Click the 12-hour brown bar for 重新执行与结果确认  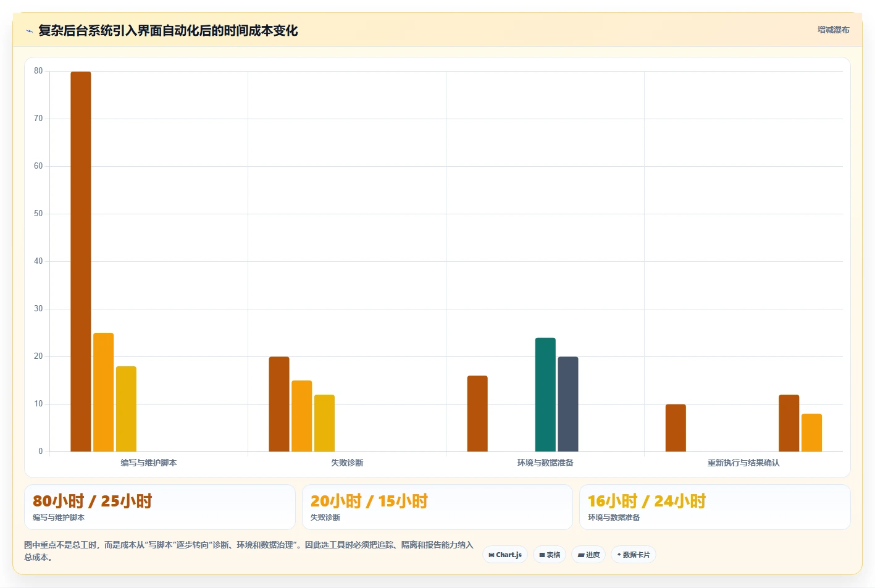tap(789, 423)
